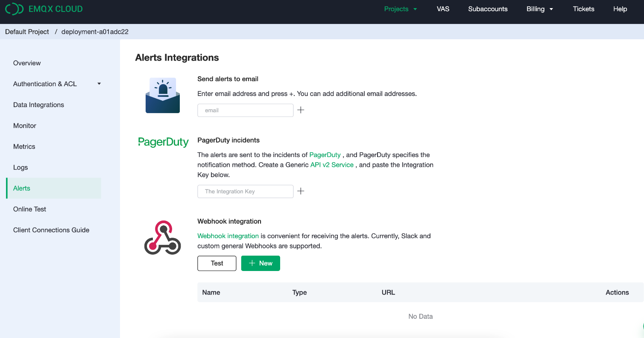Open Tickets page
Screen dimensions: 644x338
click(x=583, y=9)
